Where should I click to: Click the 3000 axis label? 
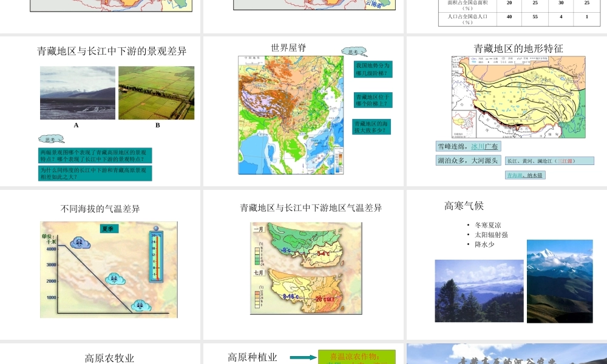click(52, 265)
